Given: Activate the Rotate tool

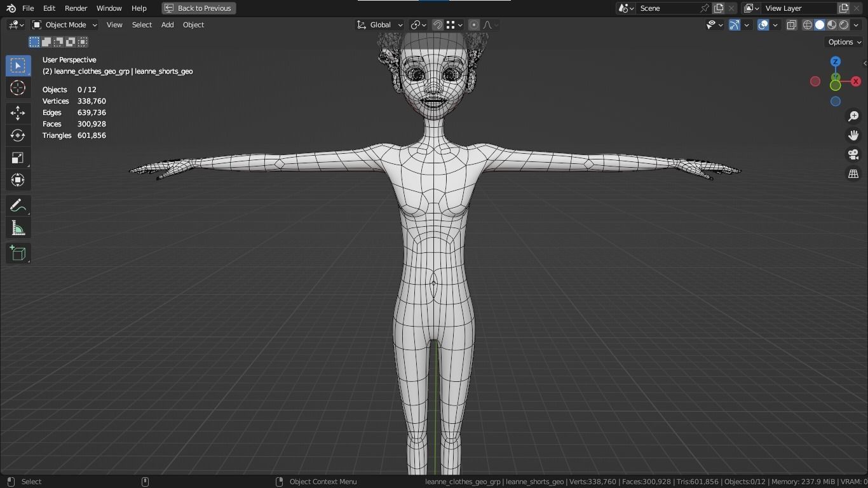Looking at the screenshot, I should point(18,135).
